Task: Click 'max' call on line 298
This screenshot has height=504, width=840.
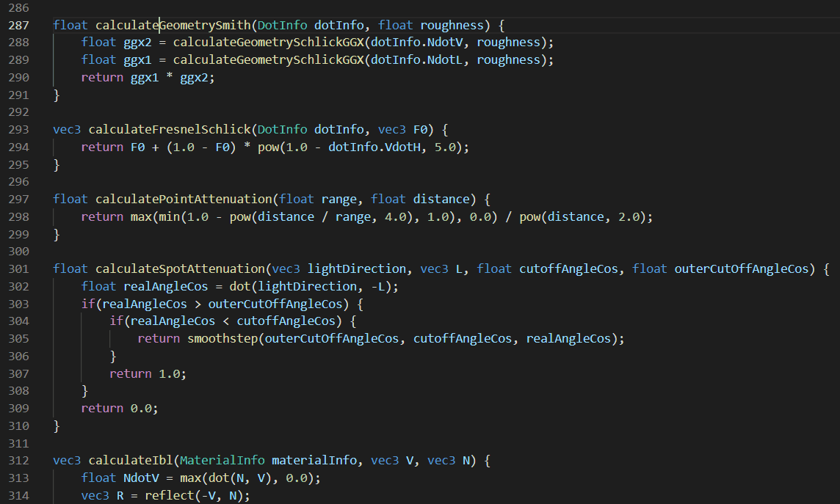Action: point(141,216)
